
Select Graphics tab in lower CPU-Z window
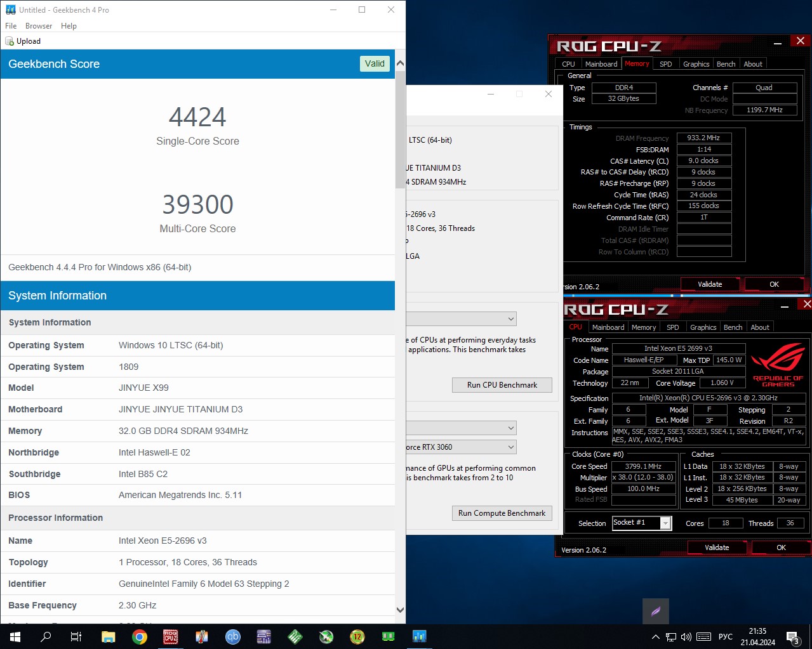click(703, 327)
